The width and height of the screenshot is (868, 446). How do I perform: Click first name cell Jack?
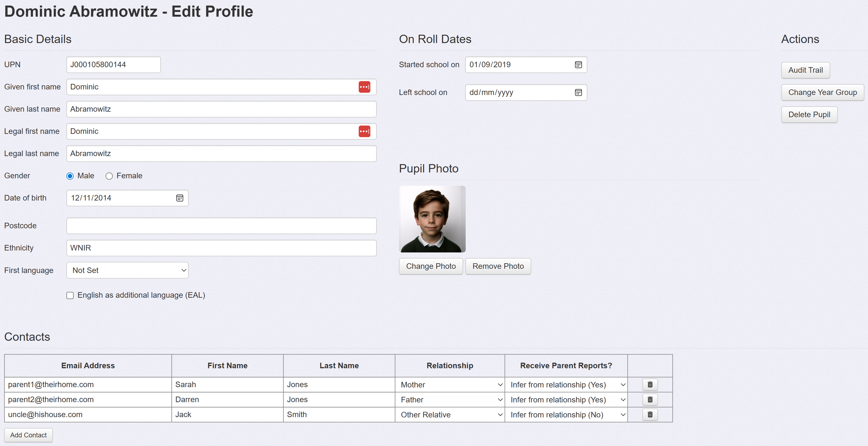tap(228, 414)
